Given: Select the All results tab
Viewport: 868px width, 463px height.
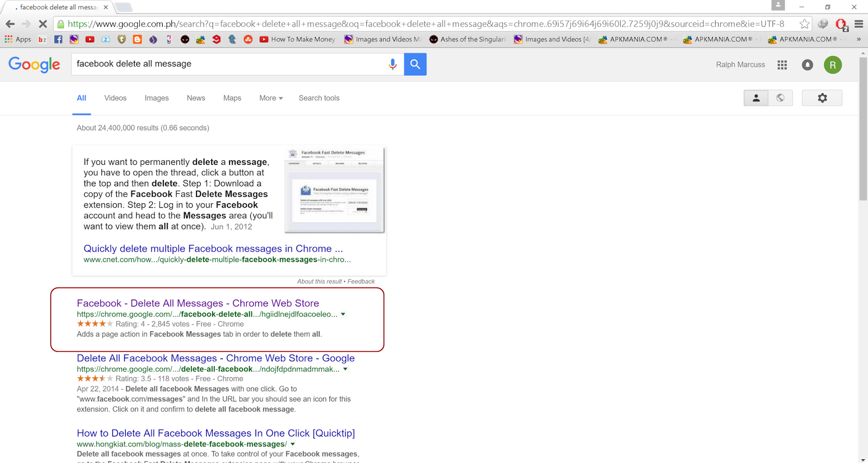Looking at the screenshot, I should click(x=81, y=98).
